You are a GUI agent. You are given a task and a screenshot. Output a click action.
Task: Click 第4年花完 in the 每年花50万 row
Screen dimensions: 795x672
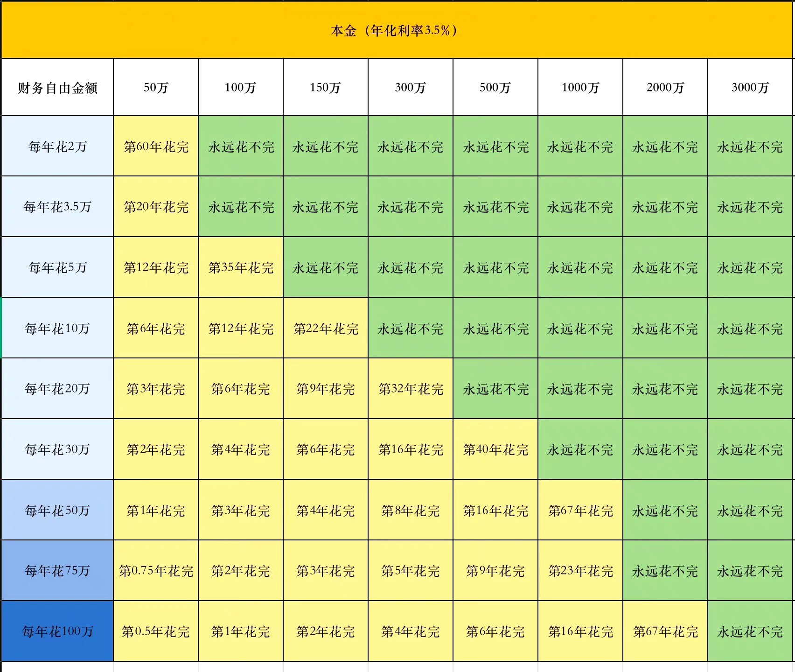coord(326,510)
